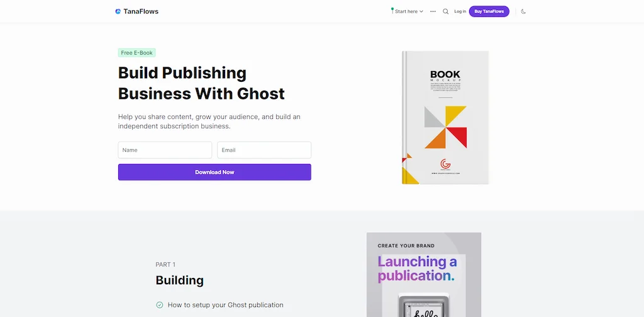Click the Build Publishing Business heading

point(201,83)
